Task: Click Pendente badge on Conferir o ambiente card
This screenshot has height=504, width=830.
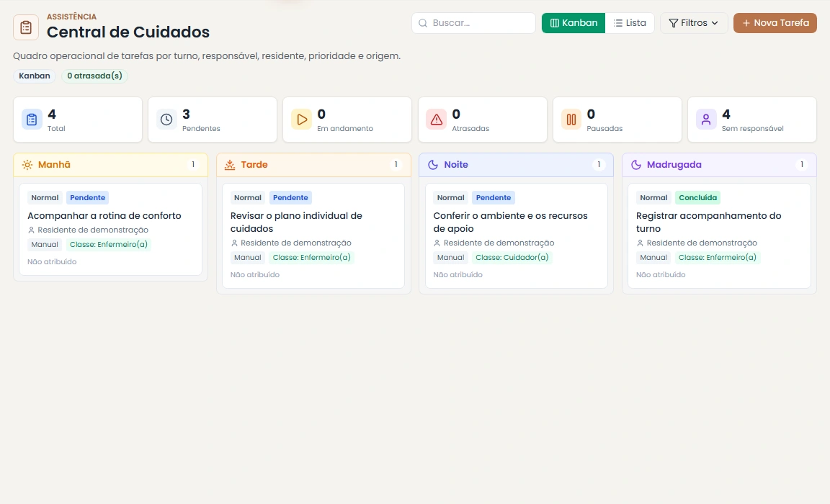Action: click(x=494, y=198)
